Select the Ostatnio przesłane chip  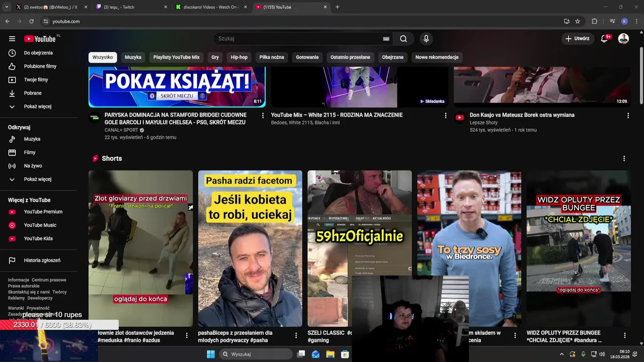pos(350,57)
